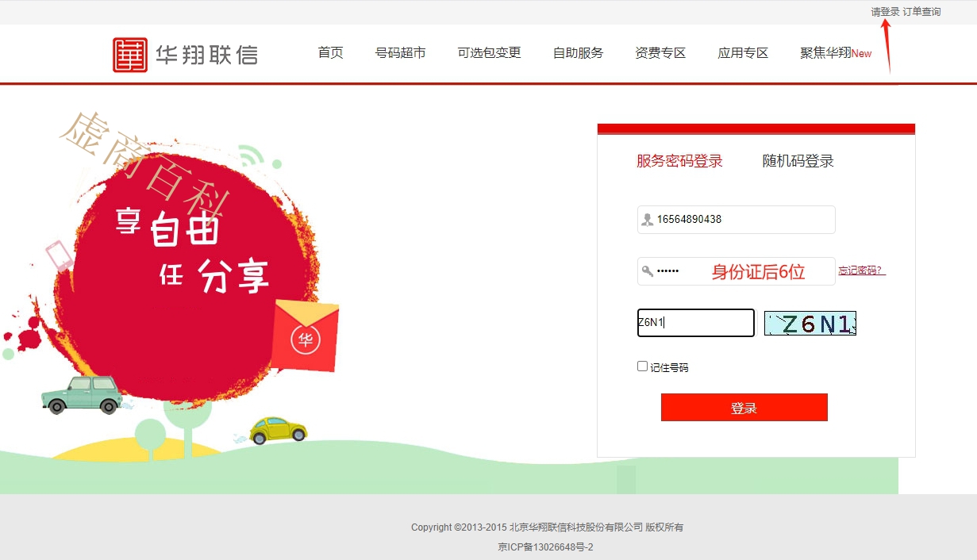977x560 pixels.
Task: Click the pink smartphone illustration
Action: 60,256
